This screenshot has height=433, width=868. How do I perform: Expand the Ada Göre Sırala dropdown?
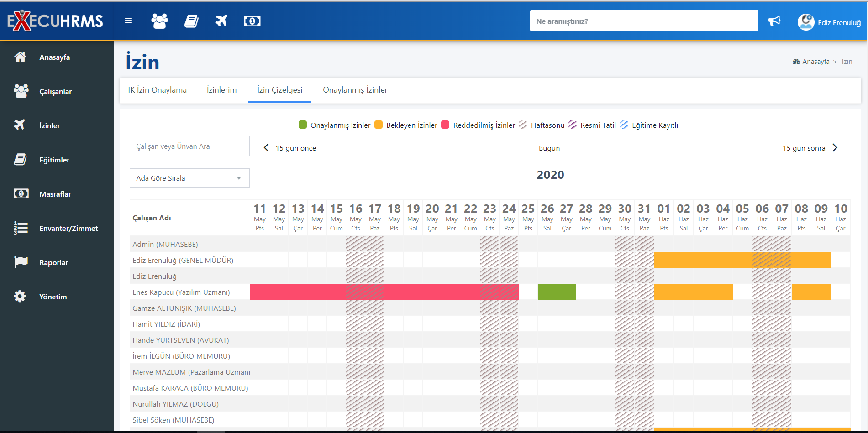pyautogui.click(x=189, y=178)
